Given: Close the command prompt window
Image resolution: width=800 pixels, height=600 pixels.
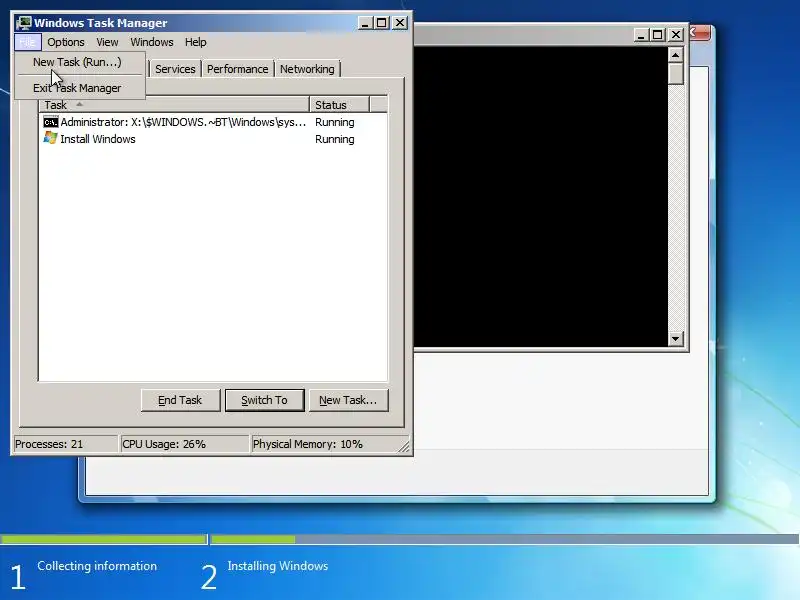Looking at the screenshot, I should click(676, 35).
